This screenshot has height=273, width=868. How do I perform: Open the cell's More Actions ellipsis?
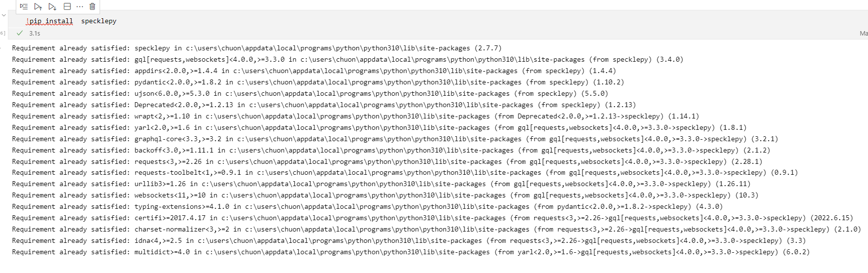coord(80,6)
